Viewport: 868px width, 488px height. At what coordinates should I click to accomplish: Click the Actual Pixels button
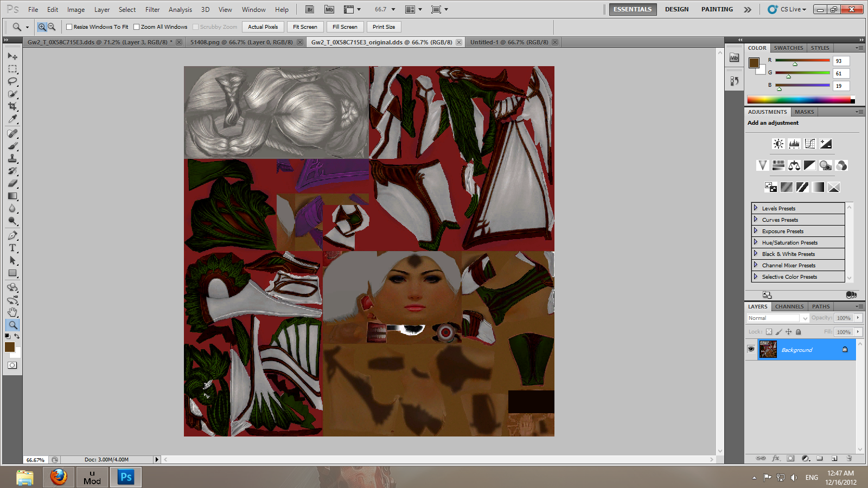tap(263, 27)
